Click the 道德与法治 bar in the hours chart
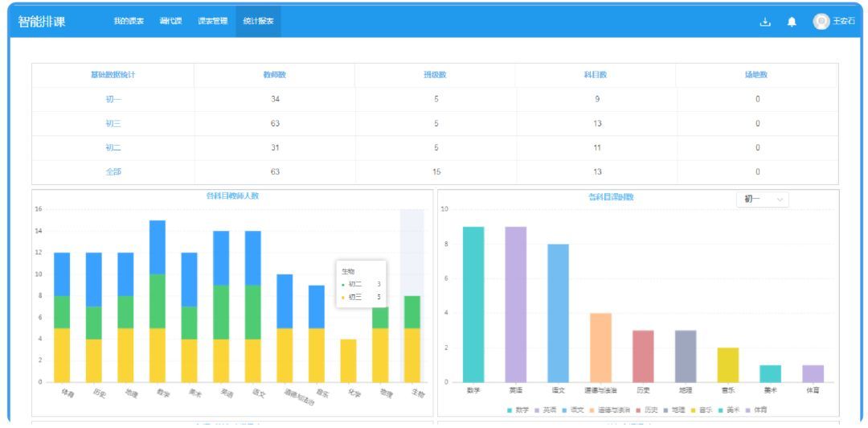 click(600, 348)
